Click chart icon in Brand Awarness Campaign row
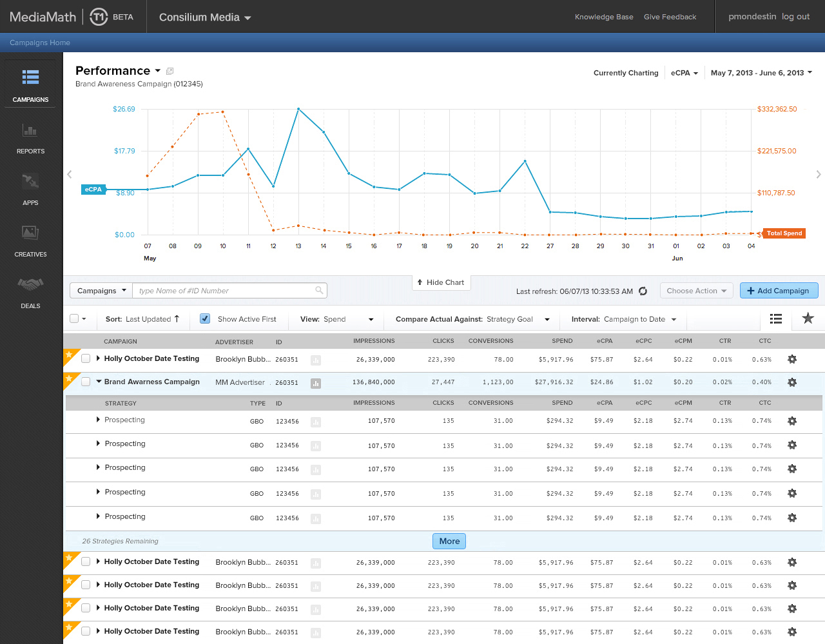The width and height of the screenshot is (825, 644). pyautogui.click(x=316, y=383)
